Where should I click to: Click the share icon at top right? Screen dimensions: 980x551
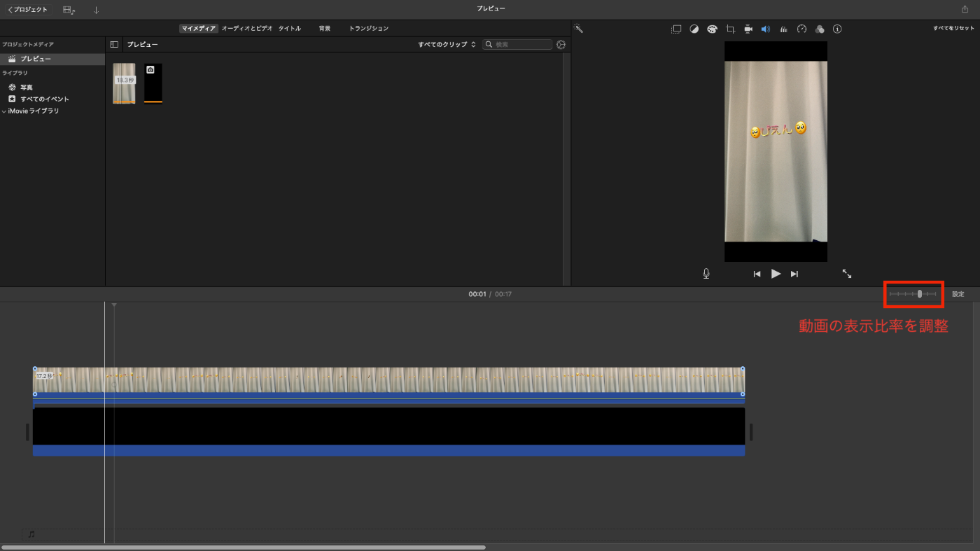[x=965, y=9]
